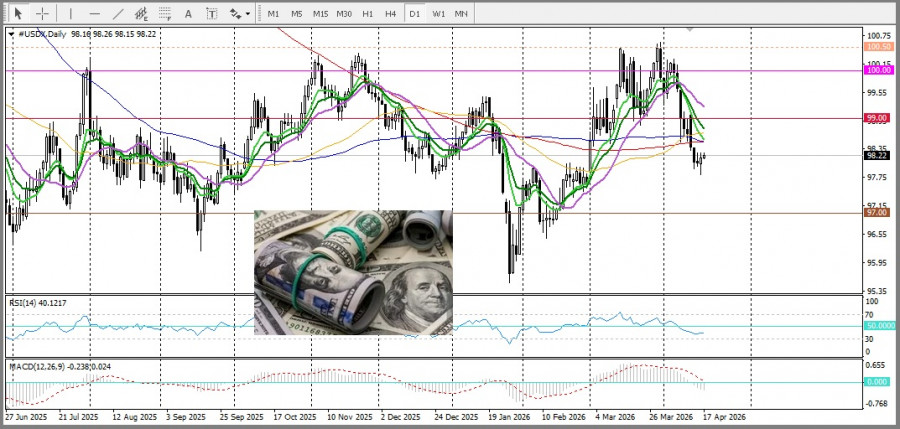The height and width of the screenshot is (429, 900).
Task: Click the MN monthly timeframe button
Action: (x=462, y=13)
